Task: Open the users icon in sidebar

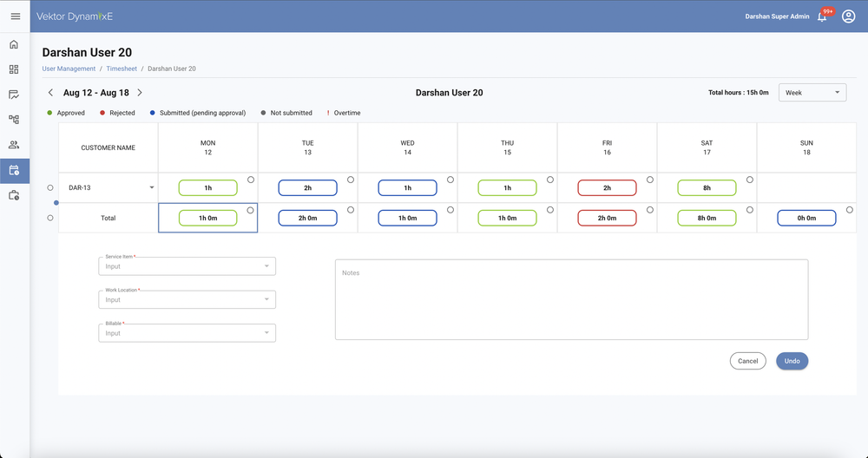Action: point(15,145)
